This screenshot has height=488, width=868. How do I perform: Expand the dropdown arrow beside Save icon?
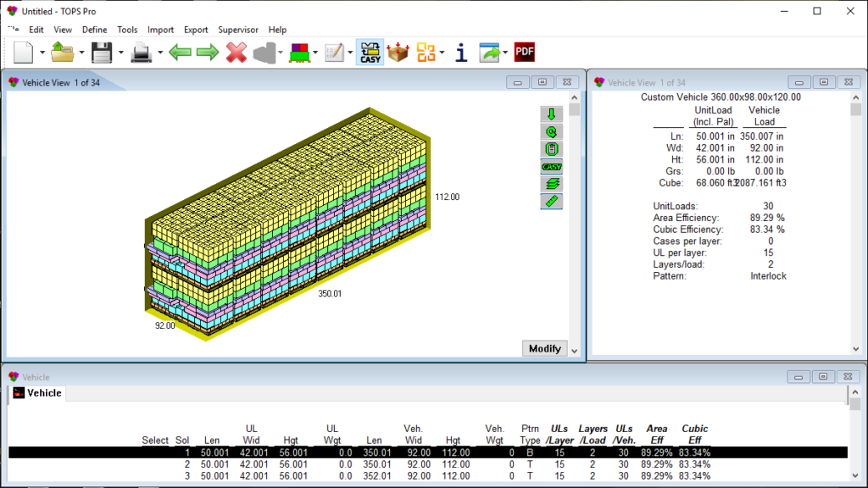pyautogui.click(x=121, y=53)
